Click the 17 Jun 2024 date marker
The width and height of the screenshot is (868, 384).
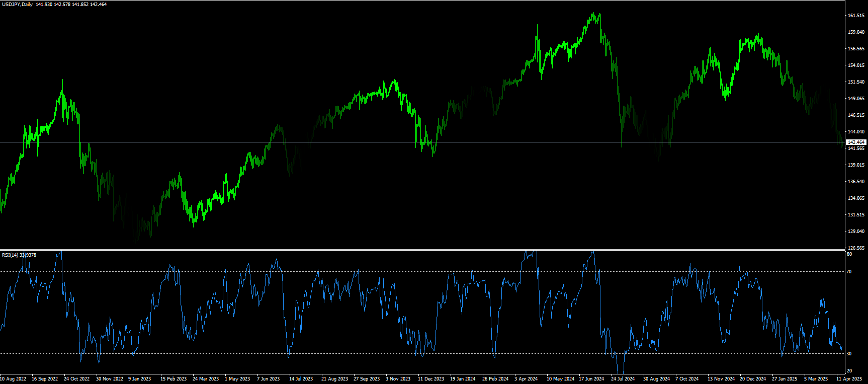(591, 379)
